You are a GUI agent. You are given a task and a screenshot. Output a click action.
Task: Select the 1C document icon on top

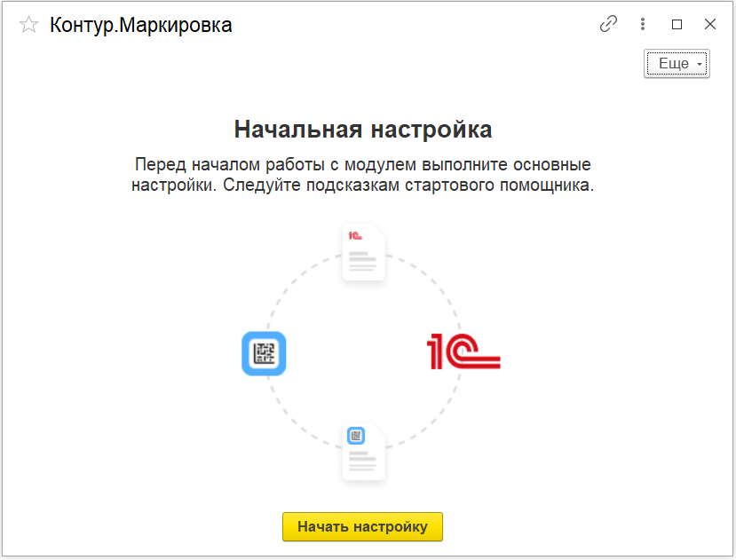[x=364, y=253]
